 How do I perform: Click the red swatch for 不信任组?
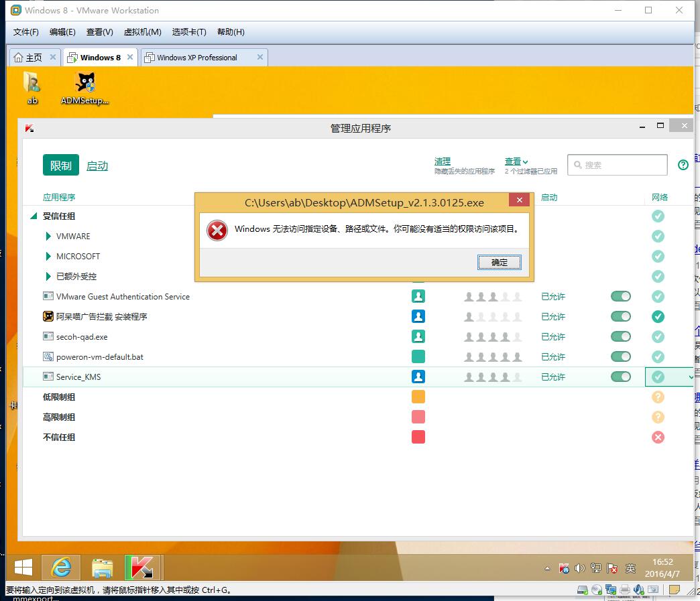pos(418,437)
